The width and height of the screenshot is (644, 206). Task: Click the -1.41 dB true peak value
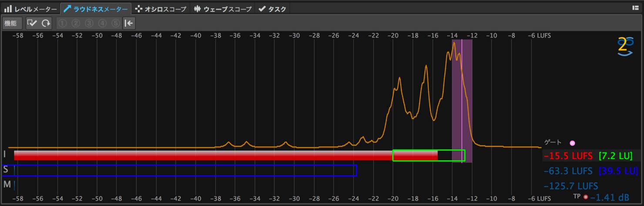[x=610, y=197]
